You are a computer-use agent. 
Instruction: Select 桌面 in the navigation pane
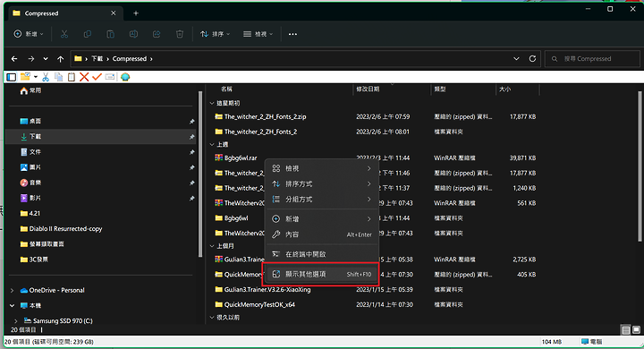[x=35, y=122]
